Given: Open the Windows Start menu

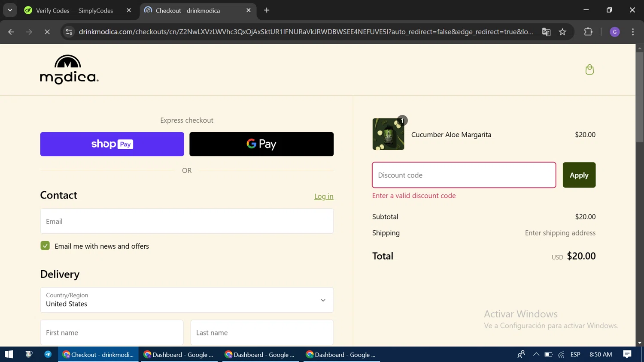Looking at the screenshot, I should [x=9, y=354].
